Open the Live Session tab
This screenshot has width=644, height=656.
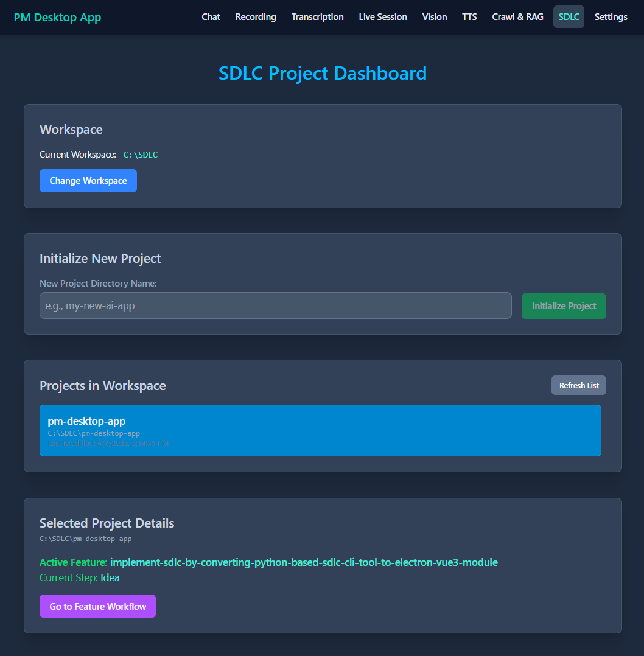[383, 17]
